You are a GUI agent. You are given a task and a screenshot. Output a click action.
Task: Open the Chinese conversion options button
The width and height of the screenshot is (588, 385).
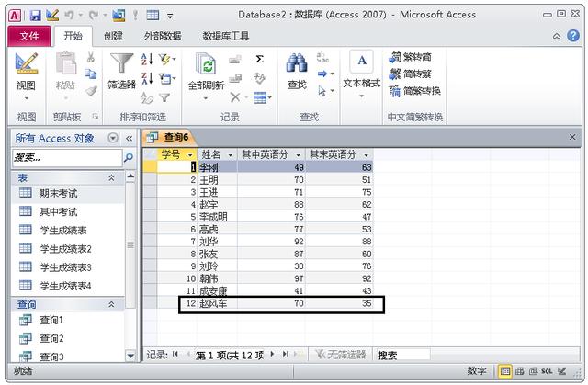pos(414,91)
